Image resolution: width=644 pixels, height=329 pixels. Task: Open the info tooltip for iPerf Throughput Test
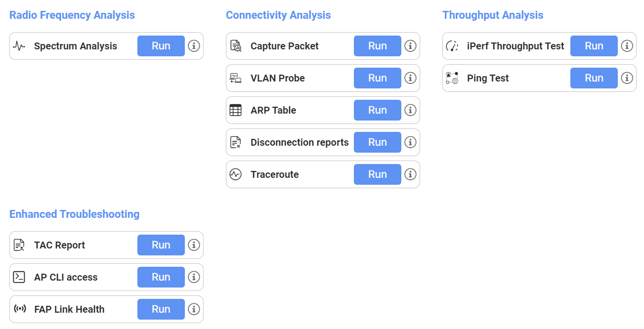[627, 45]
